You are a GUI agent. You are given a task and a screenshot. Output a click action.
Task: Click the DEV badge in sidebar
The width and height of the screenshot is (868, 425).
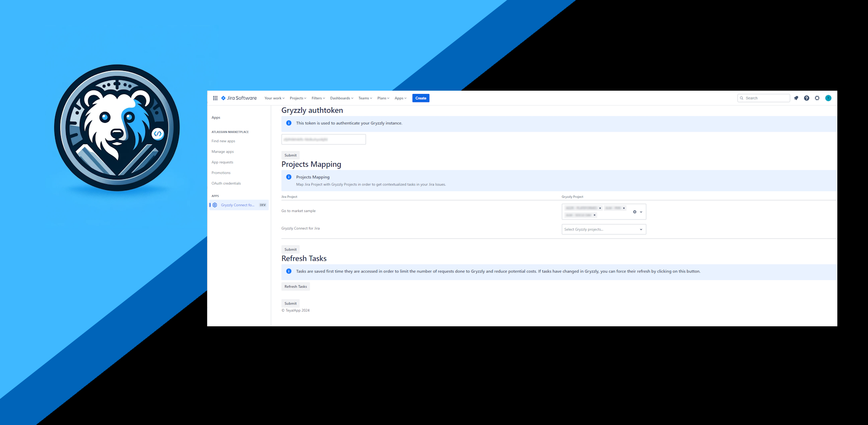[263, 205]
